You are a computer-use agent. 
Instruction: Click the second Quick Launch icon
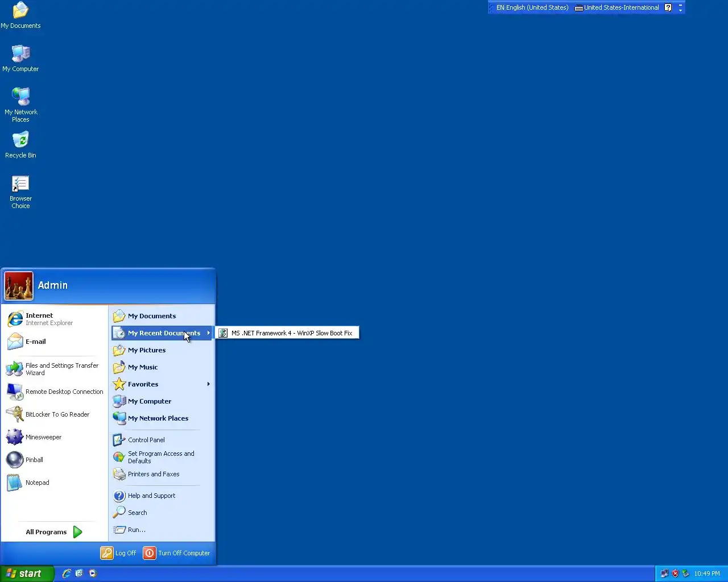79,573
